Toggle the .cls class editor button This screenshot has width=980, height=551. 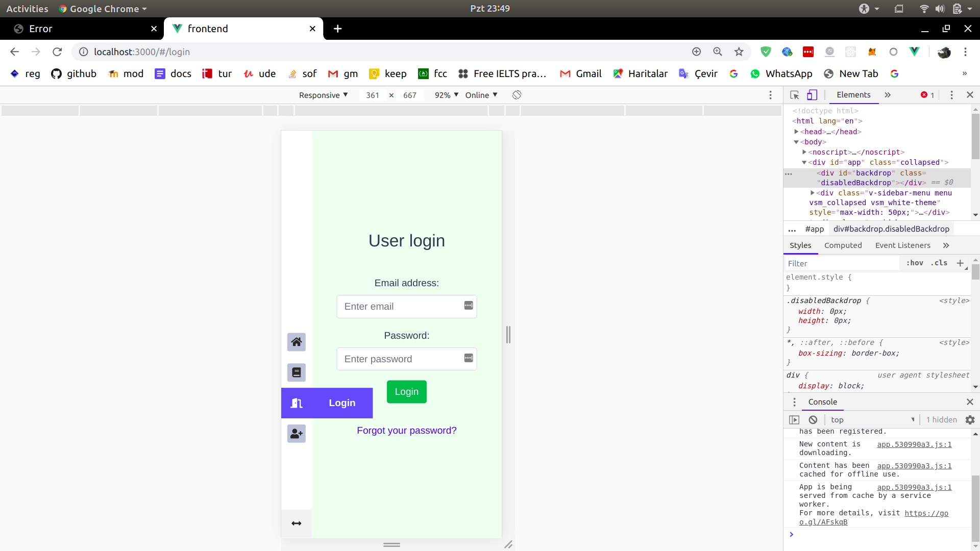coord(939,263)
